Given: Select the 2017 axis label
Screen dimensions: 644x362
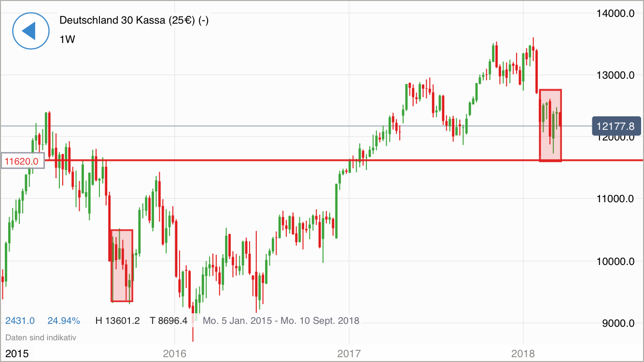Looking at the screenshot, I should point(349,353).
